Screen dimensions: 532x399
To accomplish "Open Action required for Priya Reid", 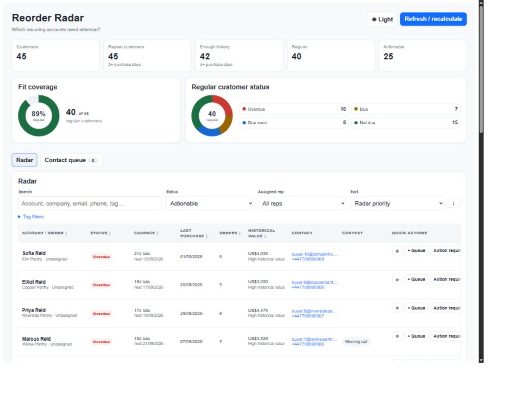I will (x=445, y=308).
